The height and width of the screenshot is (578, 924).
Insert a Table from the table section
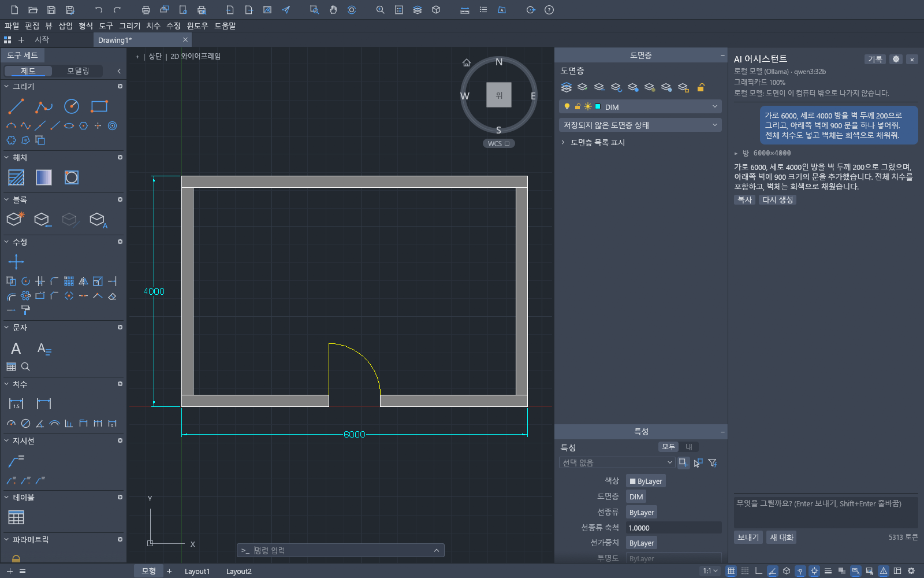[16, 517]
